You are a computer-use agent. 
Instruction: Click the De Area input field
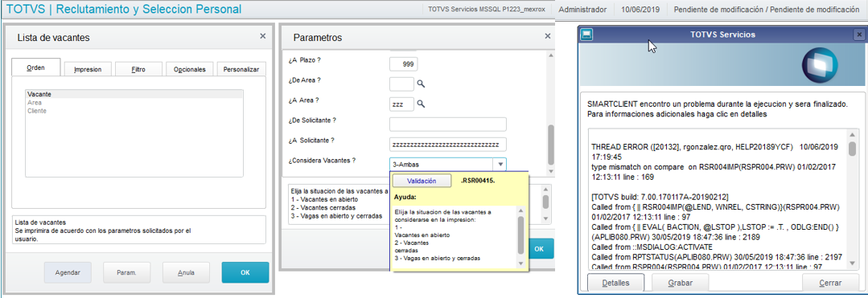pos(402,84)
